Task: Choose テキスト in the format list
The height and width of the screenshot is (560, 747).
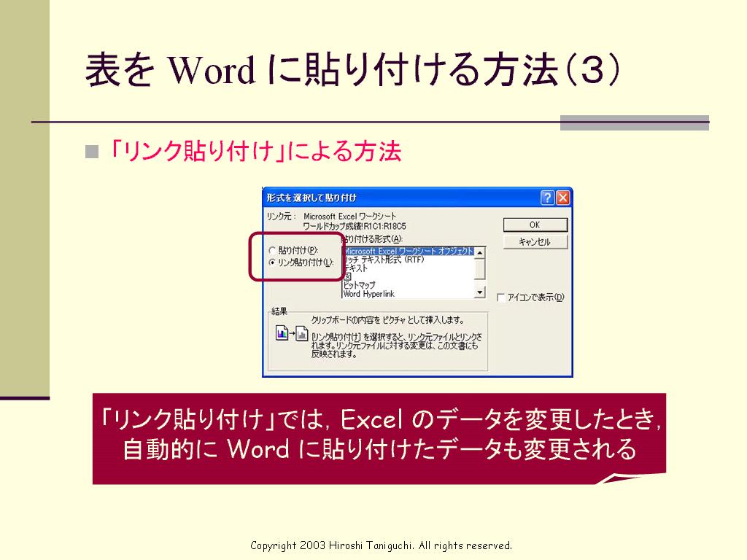Action: click(409, 268)
